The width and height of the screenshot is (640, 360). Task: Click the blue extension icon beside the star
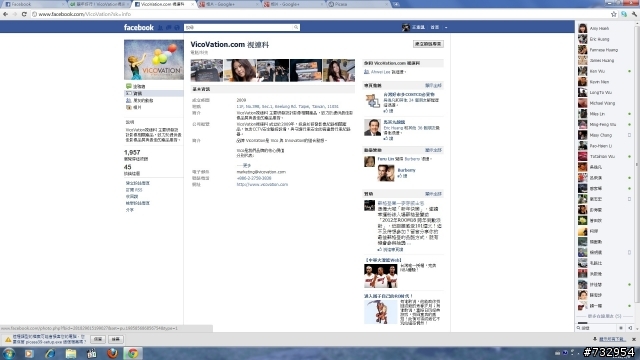624,14
